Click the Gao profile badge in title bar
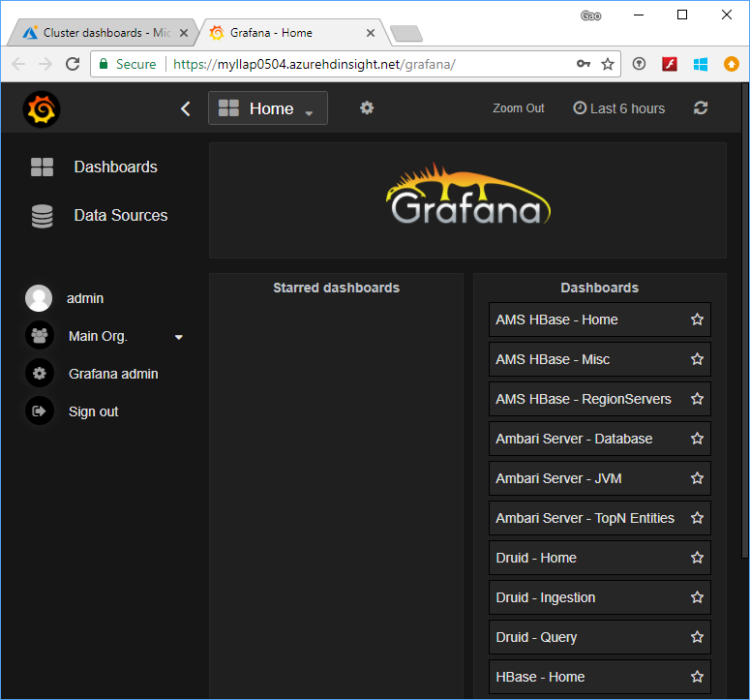 (x=590, y=15)
